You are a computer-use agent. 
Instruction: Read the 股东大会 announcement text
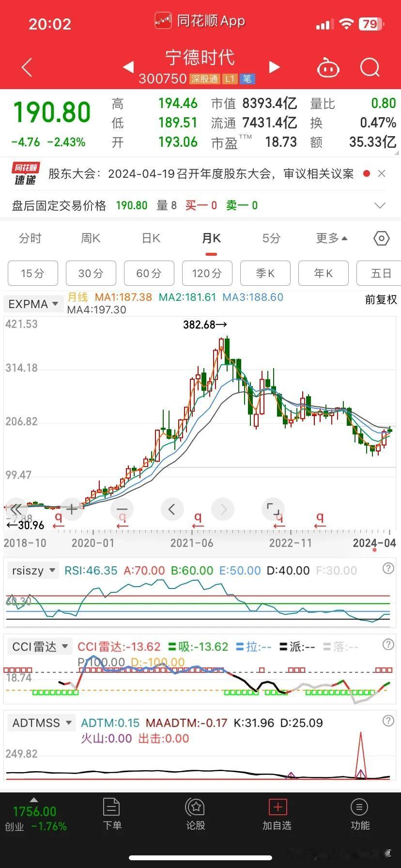201,174
